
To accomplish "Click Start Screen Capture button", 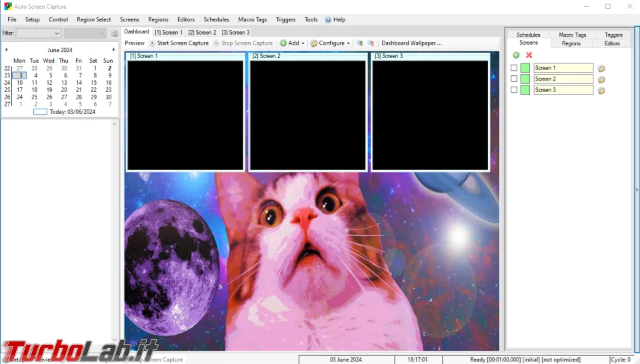I will 179,43.
